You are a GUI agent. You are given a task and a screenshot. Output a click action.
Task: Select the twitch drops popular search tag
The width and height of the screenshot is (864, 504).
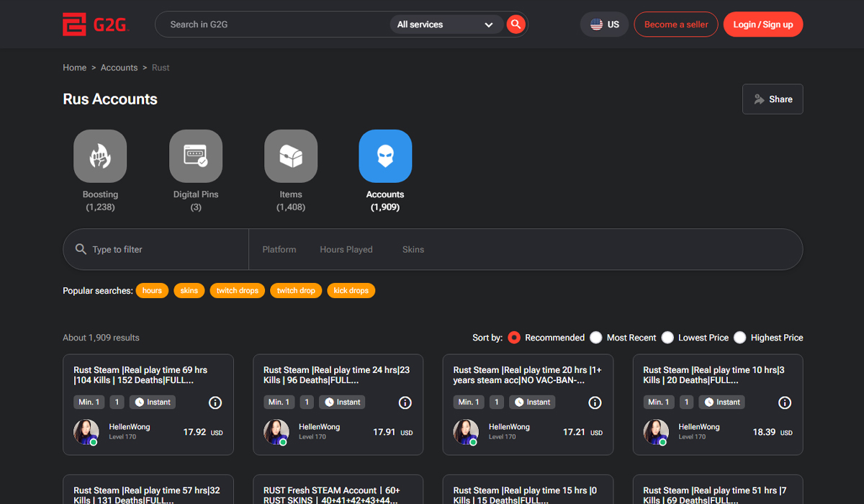pyautogui.click(x=237, y=290)
